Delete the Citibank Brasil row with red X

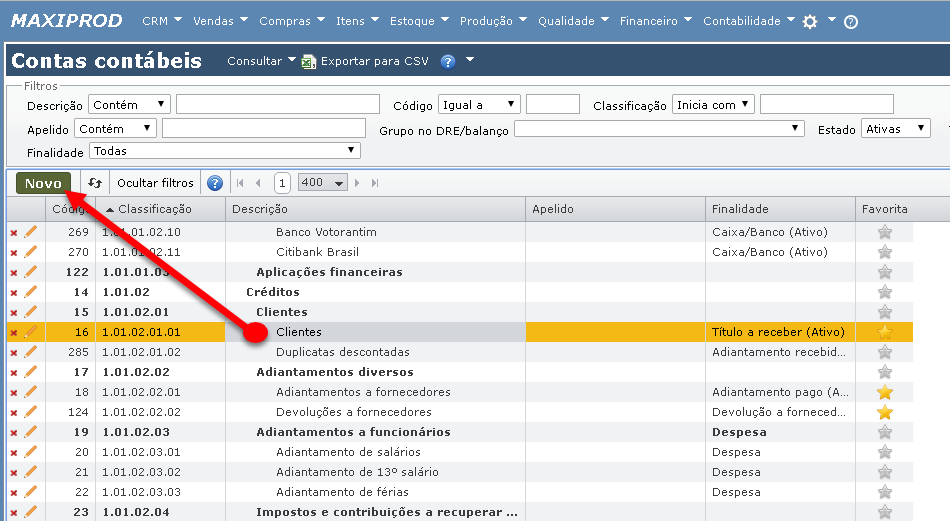coord(14,252)
